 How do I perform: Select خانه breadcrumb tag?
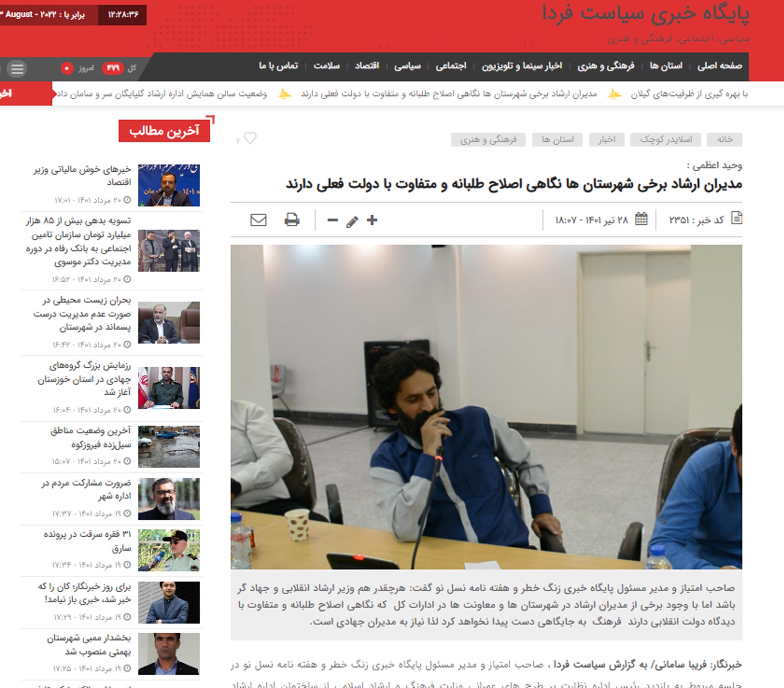[x=724, y=140]
